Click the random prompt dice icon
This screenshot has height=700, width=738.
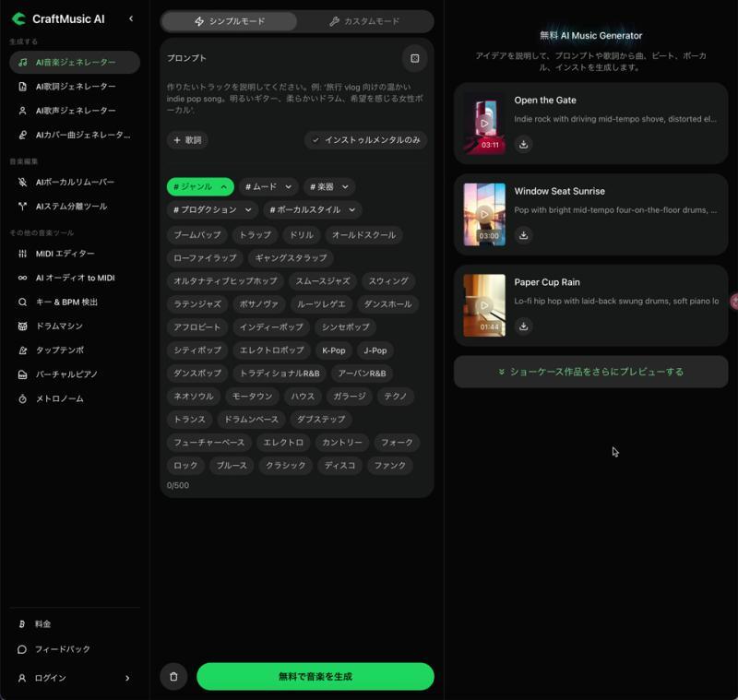tap(414, 58)
